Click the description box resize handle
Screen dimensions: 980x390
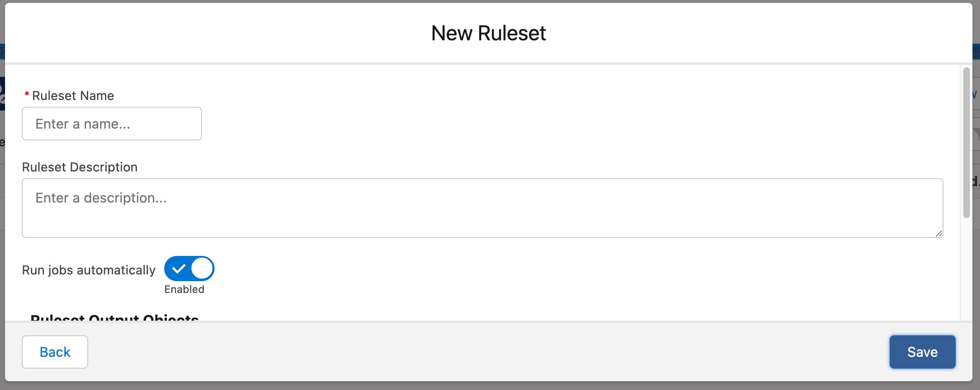[939, 234]
